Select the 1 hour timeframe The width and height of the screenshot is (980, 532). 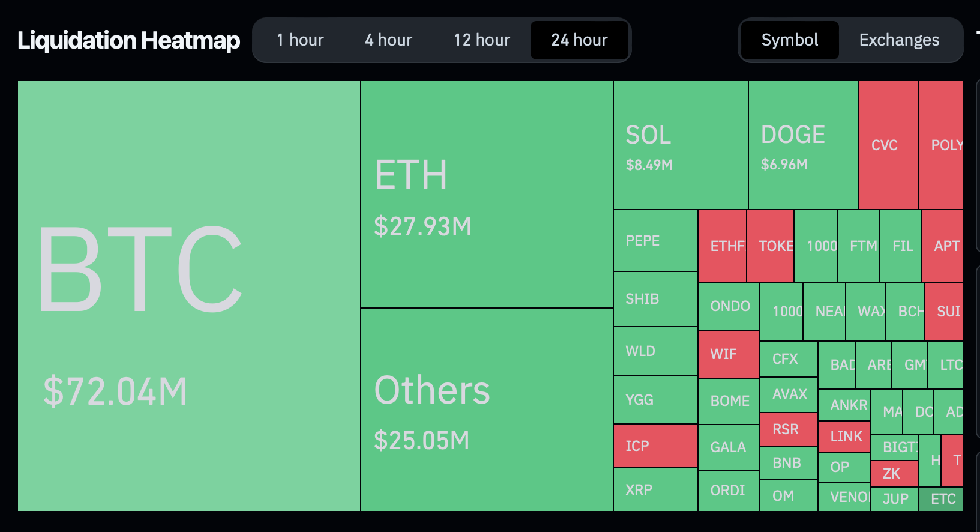click(300, 40)
